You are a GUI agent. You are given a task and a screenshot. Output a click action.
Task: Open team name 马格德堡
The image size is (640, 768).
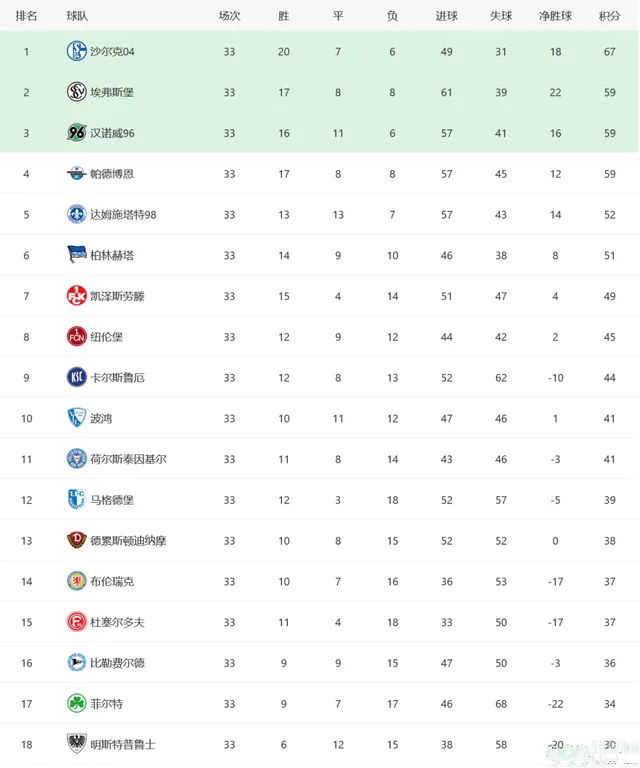point(112,500)
